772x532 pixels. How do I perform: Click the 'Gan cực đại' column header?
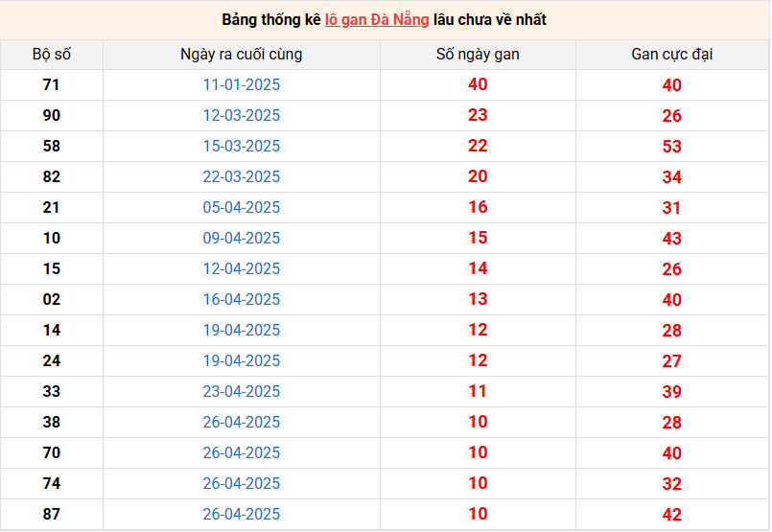coord(672,54)
